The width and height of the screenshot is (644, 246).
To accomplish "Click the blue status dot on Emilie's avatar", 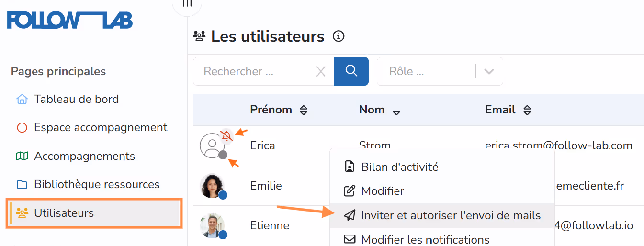I will 223,195.
